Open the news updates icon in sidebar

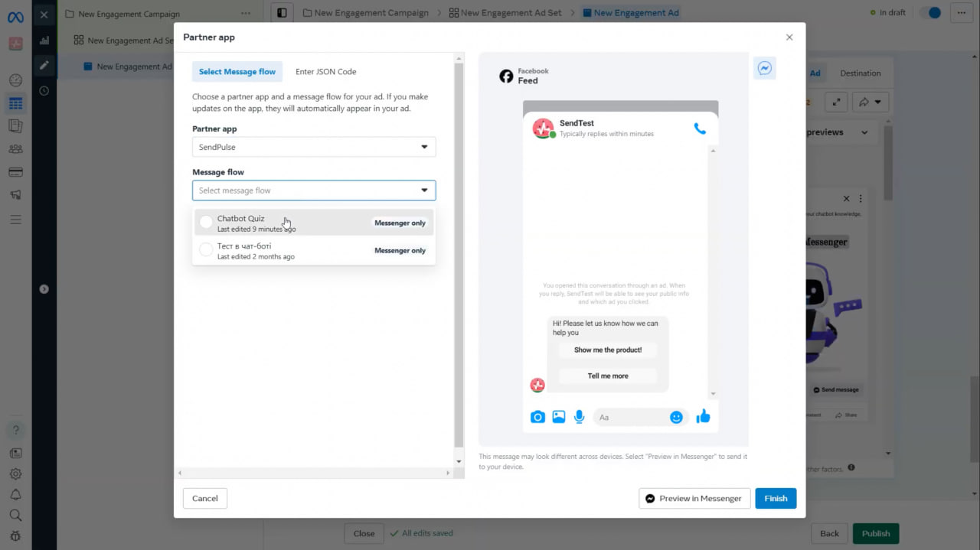(15, 453)
